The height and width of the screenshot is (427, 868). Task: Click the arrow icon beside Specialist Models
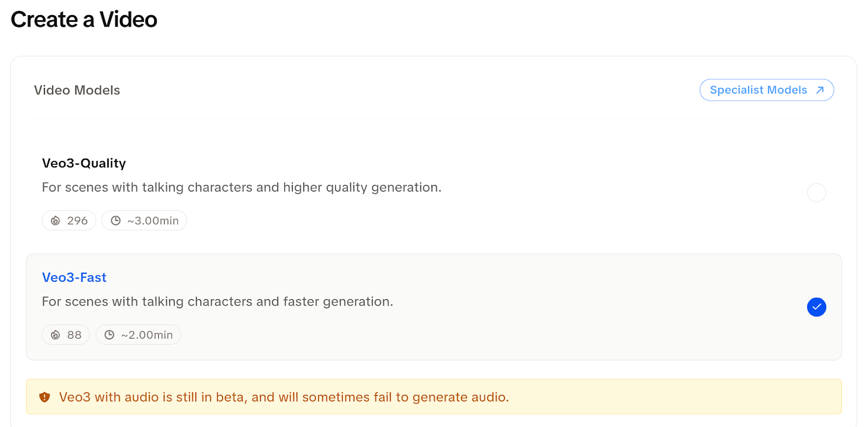click(x=820, y=90)
